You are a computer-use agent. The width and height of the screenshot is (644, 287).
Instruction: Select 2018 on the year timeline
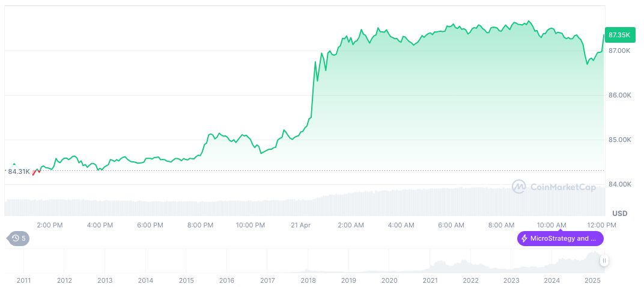pos(308,280)
